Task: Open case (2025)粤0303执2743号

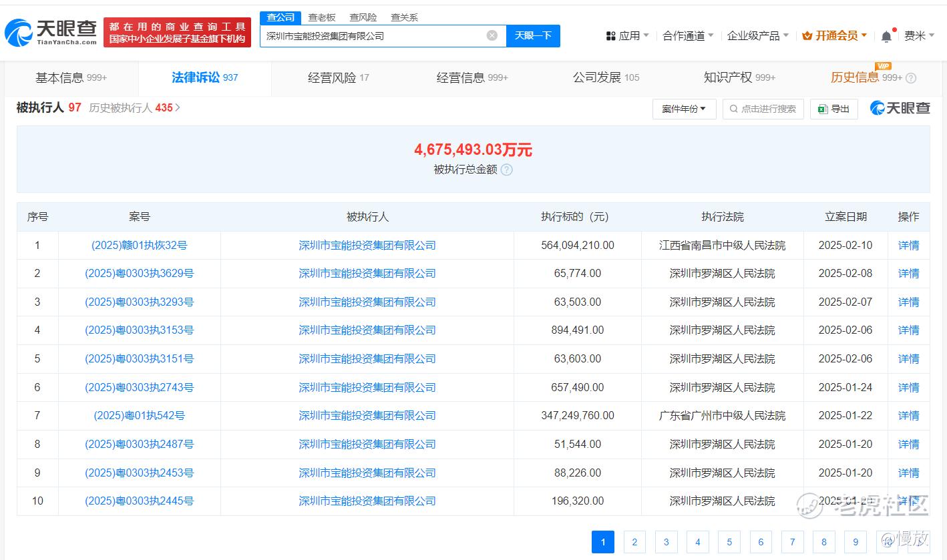Action: pyautogui.click(x=139, y=388)
